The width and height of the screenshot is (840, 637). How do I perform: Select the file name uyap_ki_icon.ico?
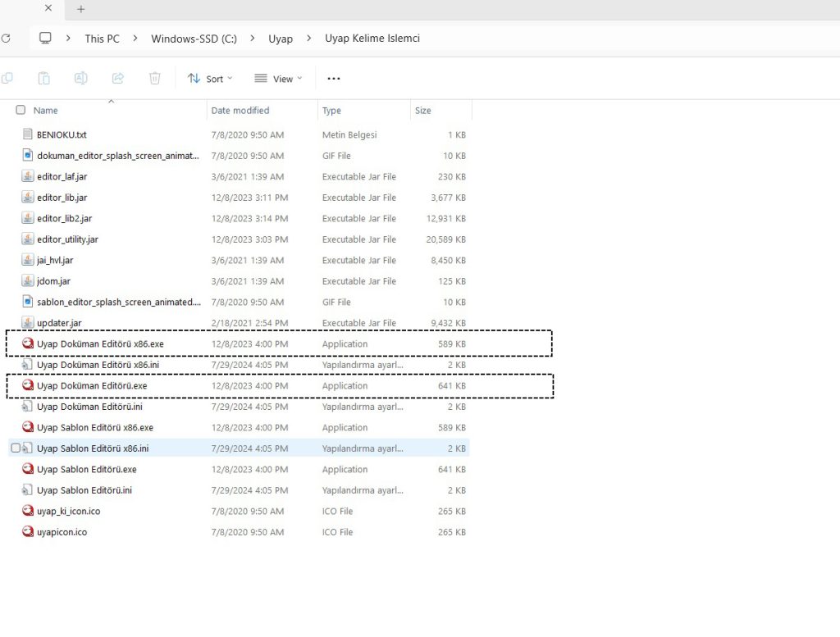(x=69, y=512)
